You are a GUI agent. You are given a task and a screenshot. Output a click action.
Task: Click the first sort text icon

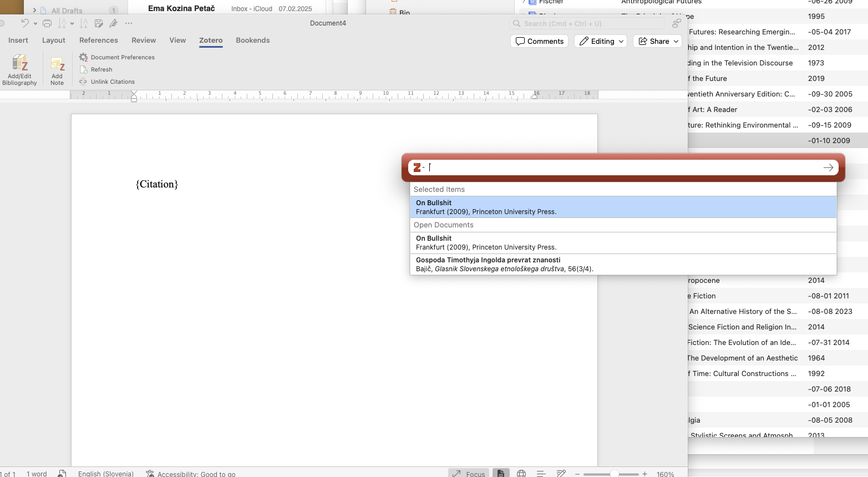tap(63, 23)
